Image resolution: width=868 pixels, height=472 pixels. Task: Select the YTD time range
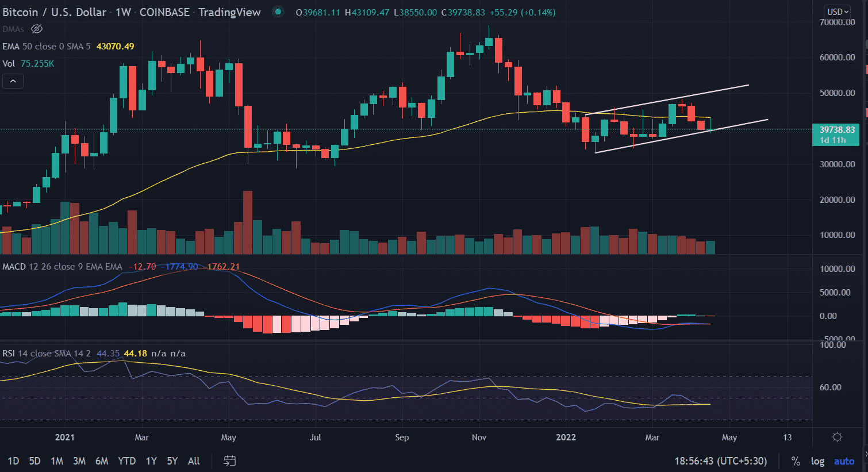tap(126, 461)
